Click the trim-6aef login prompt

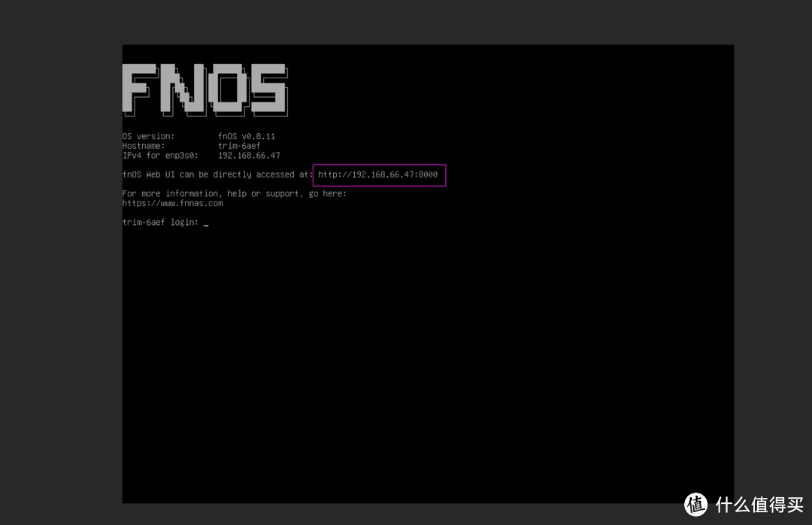[165, 223]
